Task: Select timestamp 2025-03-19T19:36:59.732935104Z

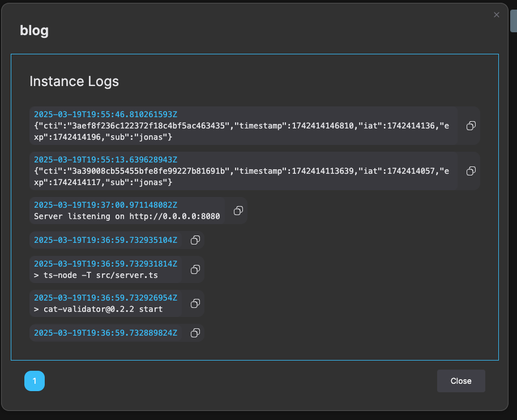Action: click(x=105, y=240)
